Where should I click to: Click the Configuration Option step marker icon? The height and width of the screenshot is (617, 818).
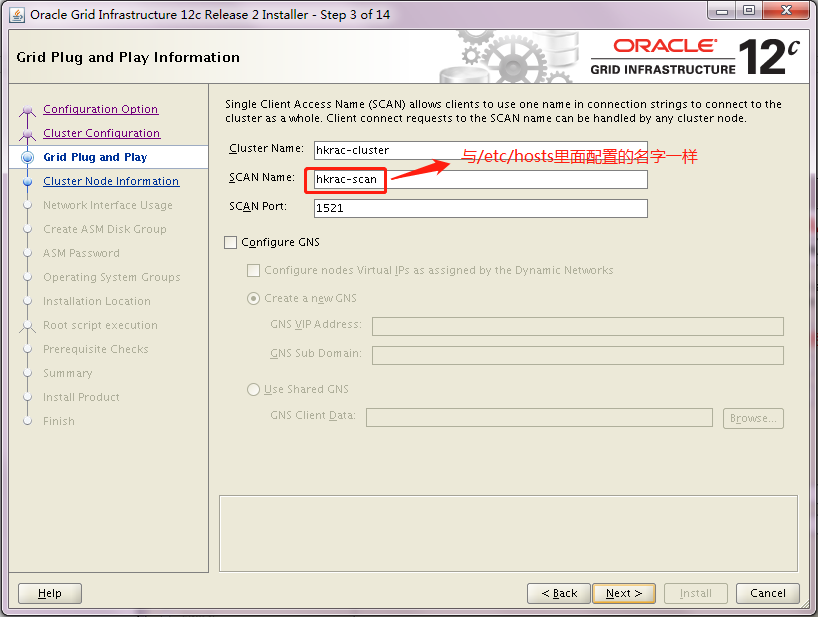27,109
